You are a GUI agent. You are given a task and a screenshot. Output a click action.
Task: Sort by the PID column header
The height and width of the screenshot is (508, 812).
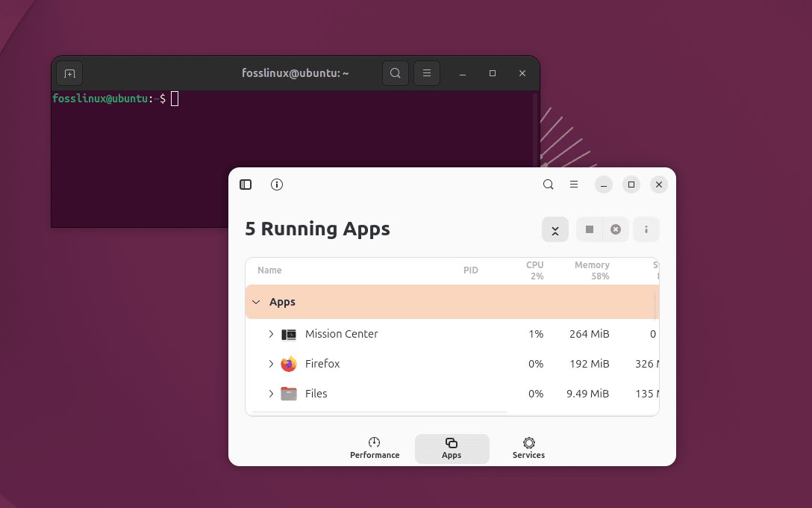click(471, 270)
